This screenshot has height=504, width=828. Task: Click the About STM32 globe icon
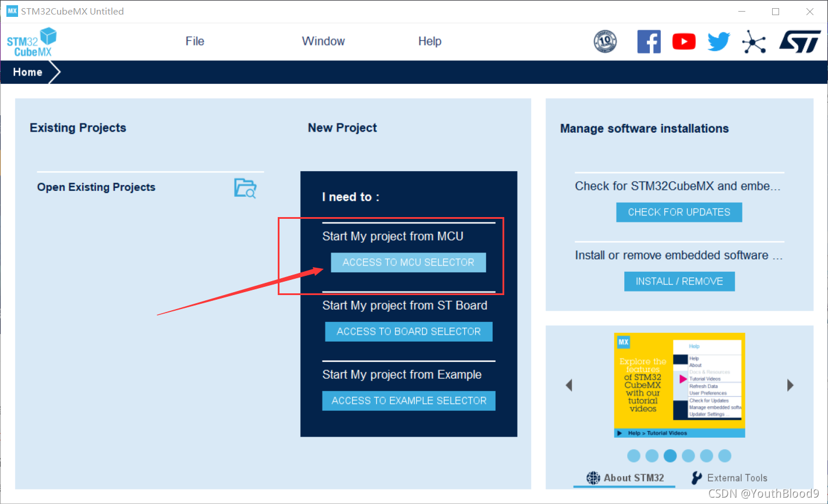point(593,478)
